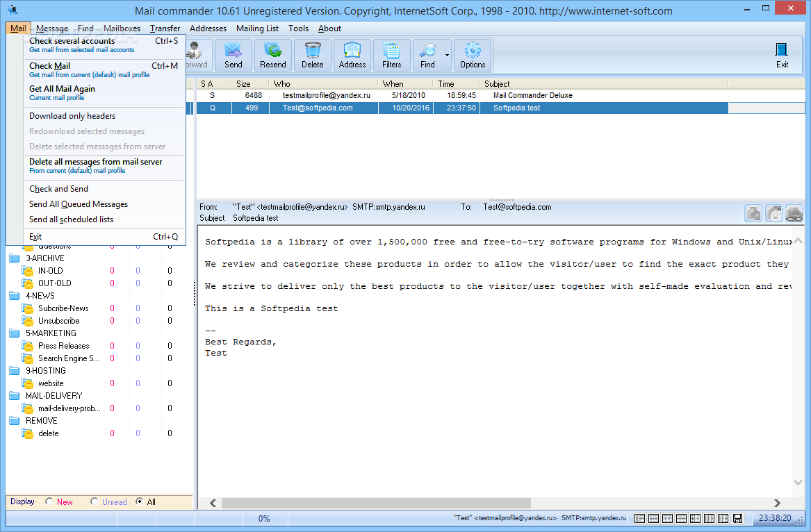Choose Check Mail menu entry
The image size is (811, 532).
(x=104, y=69)
